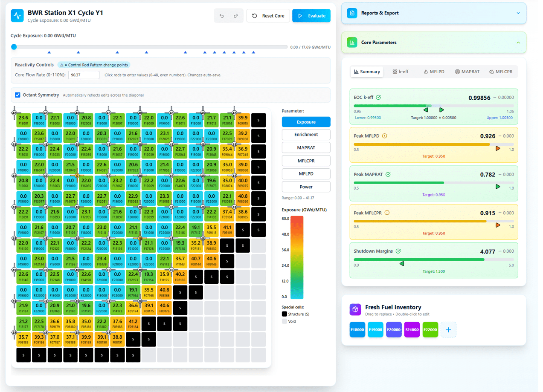The image size is (543, 392).
Task: Click the pulse logo icon beside title
Action: 17,16
